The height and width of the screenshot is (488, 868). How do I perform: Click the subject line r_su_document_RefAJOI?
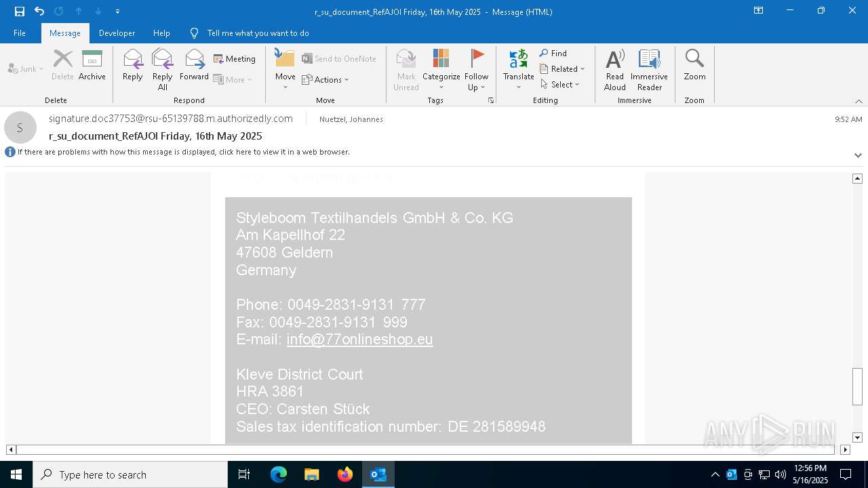[x=155, y=136]
